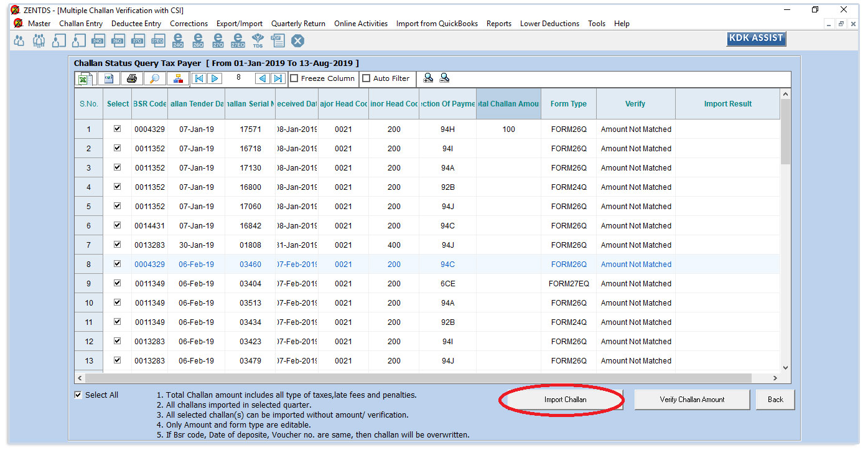The width and height of the screenshot is (868, 450).
Task: Open the Quarterly Return menu
Action: point(298,24)
